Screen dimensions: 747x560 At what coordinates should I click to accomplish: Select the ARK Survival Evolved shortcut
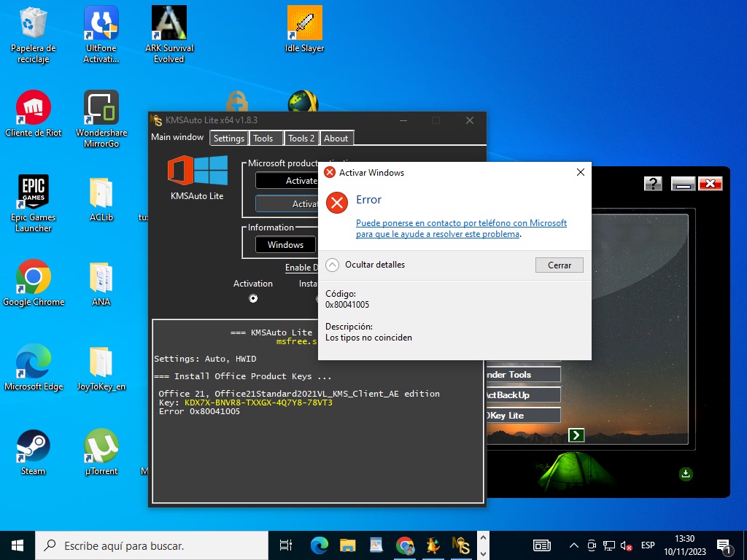click(169, 34)
